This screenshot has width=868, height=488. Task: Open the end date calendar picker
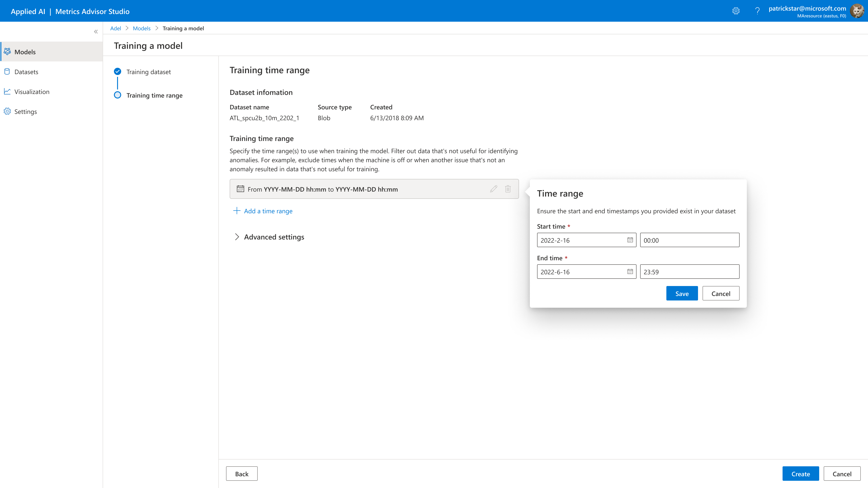(630, 272)
